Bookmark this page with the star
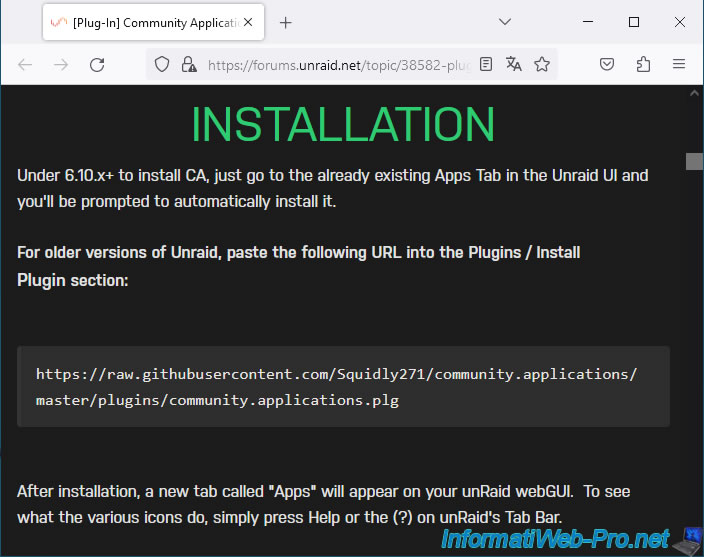The image size is (704, 557). click(542, 64)
